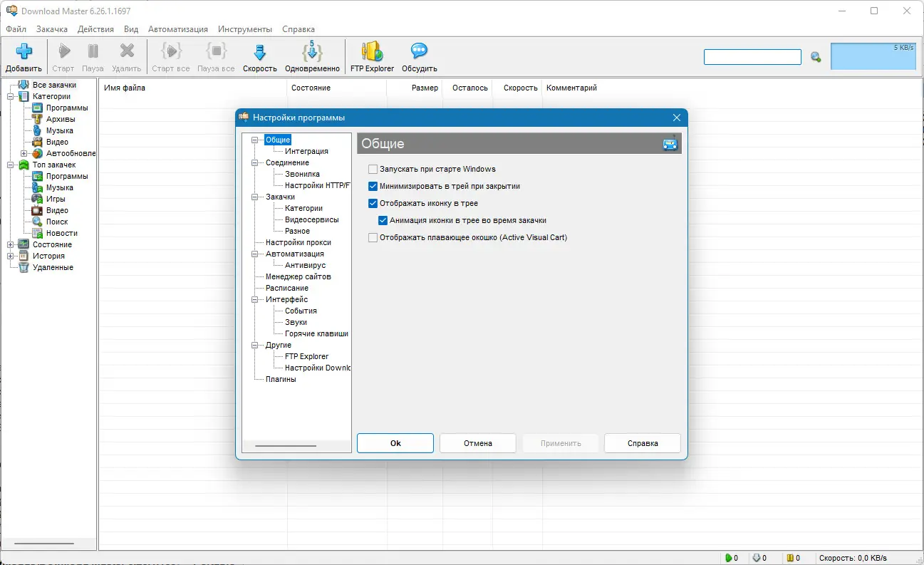The height and width of the screenshot is (565, 924).
Task: Open the Вид menu
Action: [131, 29]
